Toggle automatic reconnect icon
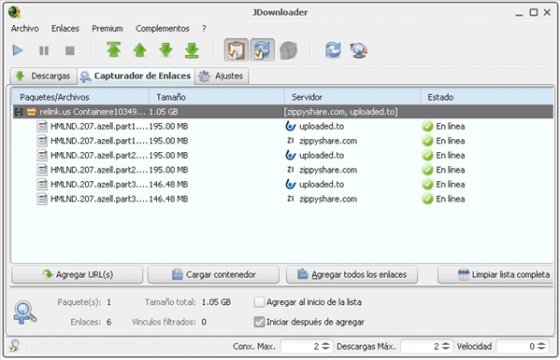This screenshot has height=360, width=560. click(262, 50)
